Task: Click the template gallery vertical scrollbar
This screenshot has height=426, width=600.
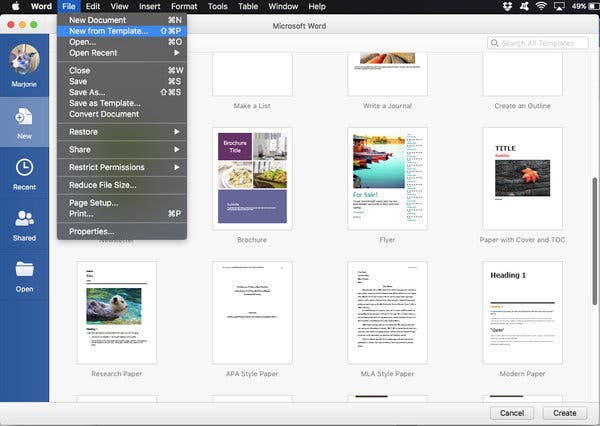Action: [594, 241]
